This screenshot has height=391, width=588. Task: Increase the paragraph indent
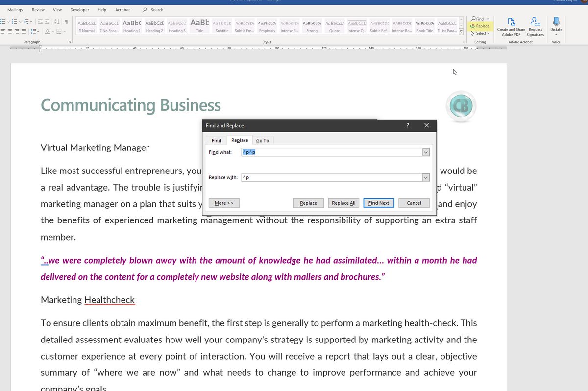pos(47,22)
